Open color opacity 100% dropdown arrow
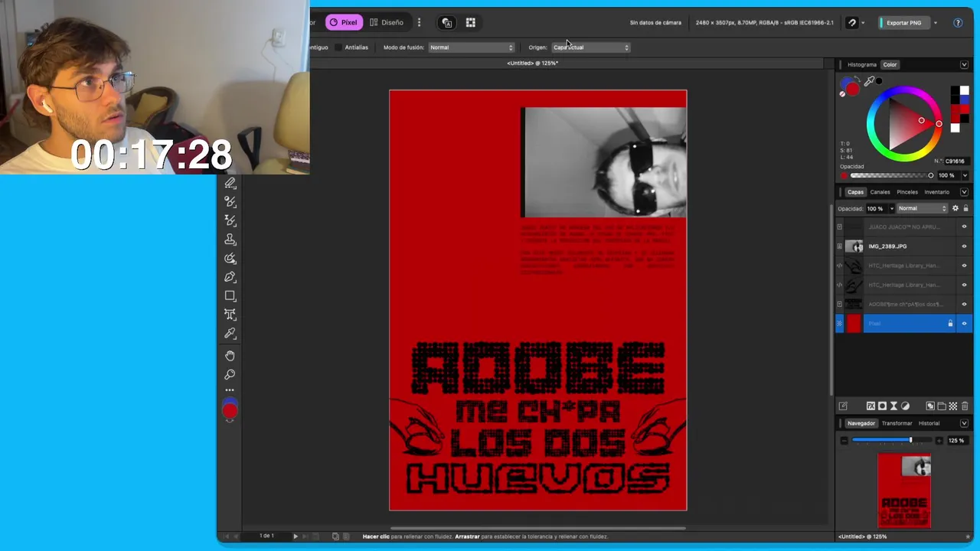The width and height of the screenshot is (980, 551). (965, 175)
